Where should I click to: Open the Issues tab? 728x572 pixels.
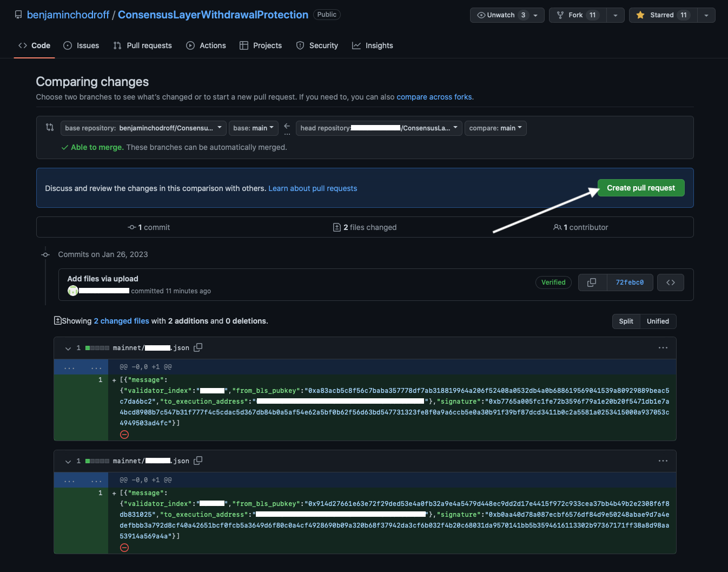pos(81,45)
